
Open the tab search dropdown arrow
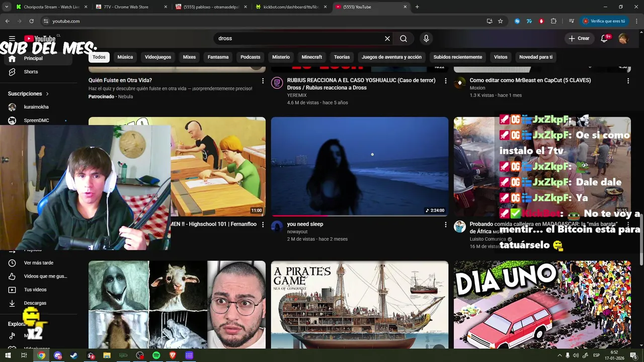coord(7,7)
